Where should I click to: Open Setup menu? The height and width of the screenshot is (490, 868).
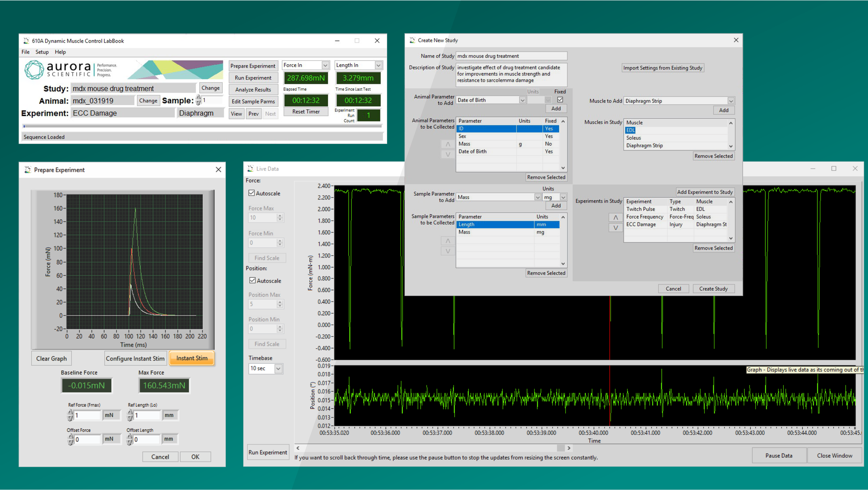tap(42, 52)
